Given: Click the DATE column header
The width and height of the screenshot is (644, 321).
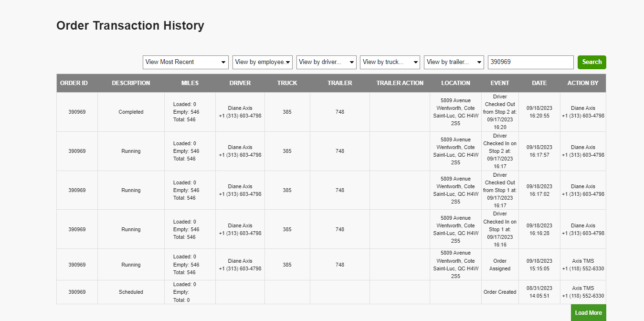Looking at the screenshot, I should (539, 83).
